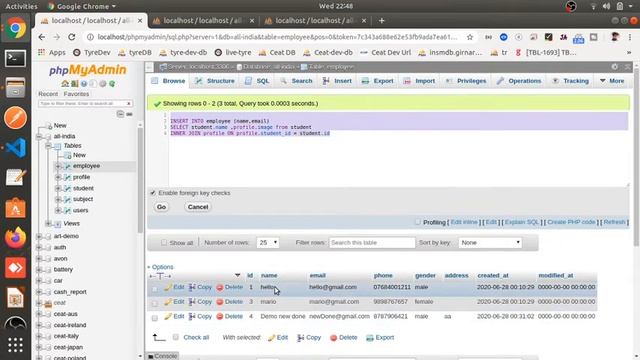This screenshot has width=640, height=360.
Task: Click the Refresh link
Action: 614,222
